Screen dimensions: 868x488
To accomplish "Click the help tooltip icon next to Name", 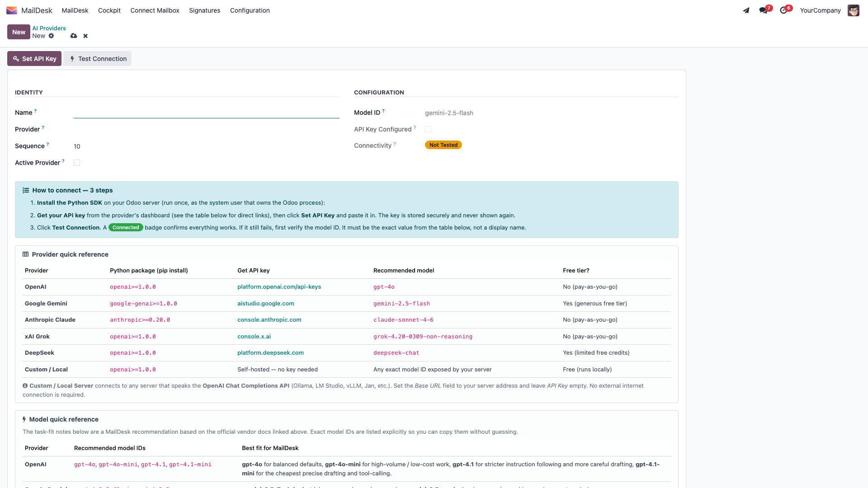I will (35, 111).
